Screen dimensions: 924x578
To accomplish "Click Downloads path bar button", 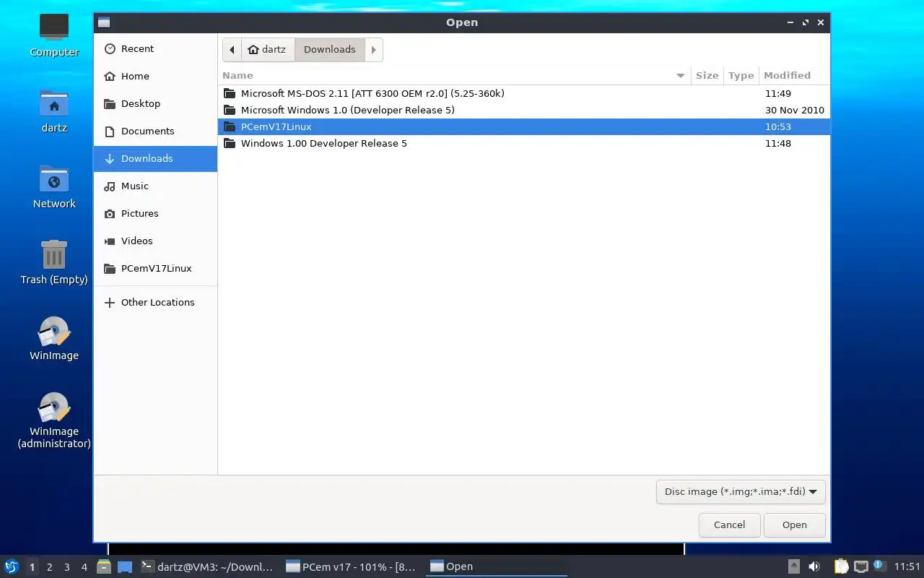I will click(x=329, y=49).
